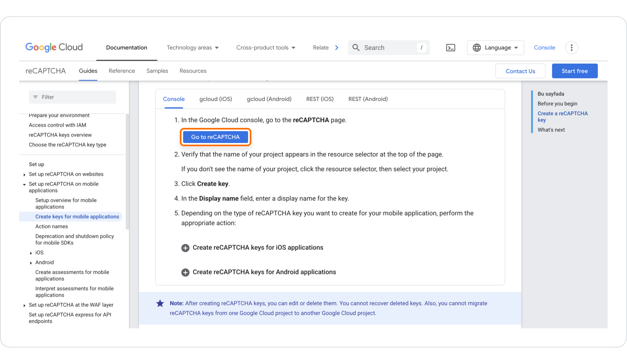The height and width of the screenshot is (364, 627).
Task: Click plus icon beside iOS applications keys
Action: (185, 248)
